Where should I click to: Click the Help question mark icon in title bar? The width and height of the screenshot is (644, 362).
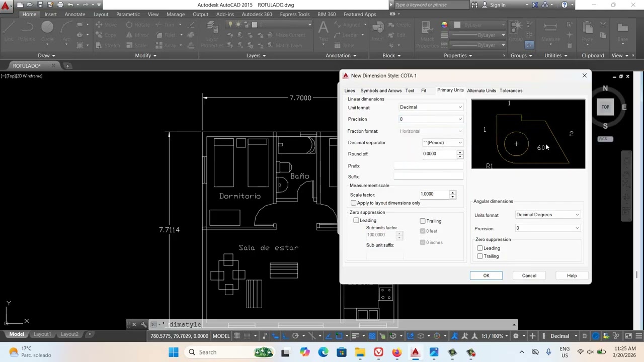click(565, 5)
